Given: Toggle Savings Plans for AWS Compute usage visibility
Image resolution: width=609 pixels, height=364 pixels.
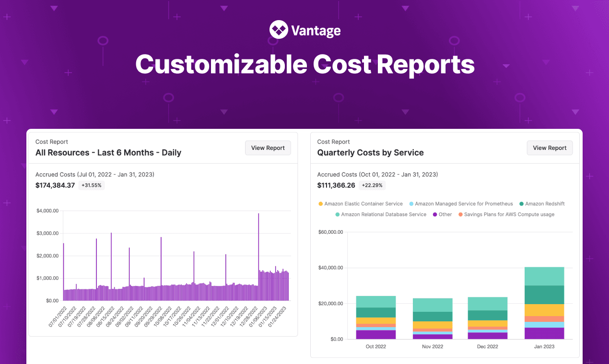Looking at the screenshot, I should 507,214.
